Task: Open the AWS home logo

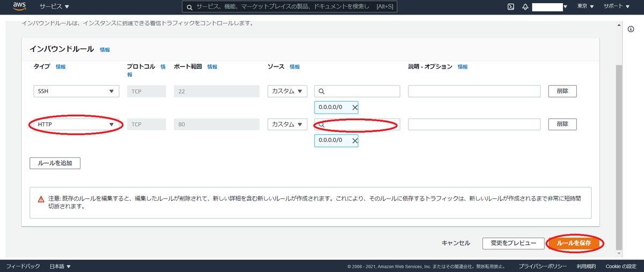Action: (19, 7)
